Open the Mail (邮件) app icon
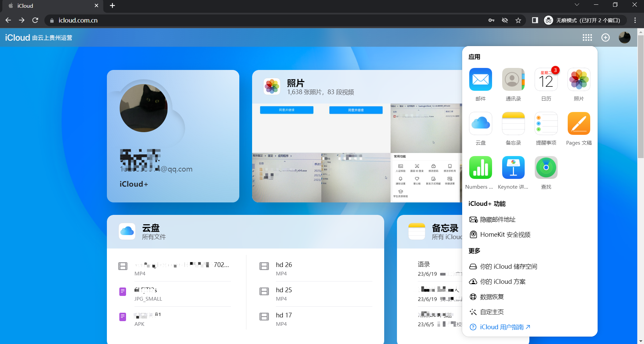This screenshot has height=344, width=644. (x=480, y=79)
